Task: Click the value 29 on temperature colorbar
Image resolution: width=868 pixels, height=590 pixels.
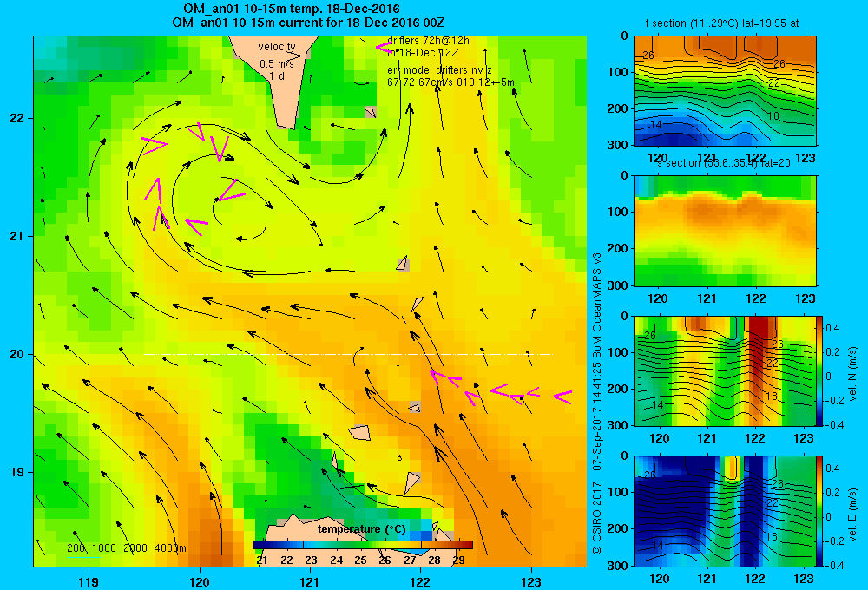Action: coord(458,560)
